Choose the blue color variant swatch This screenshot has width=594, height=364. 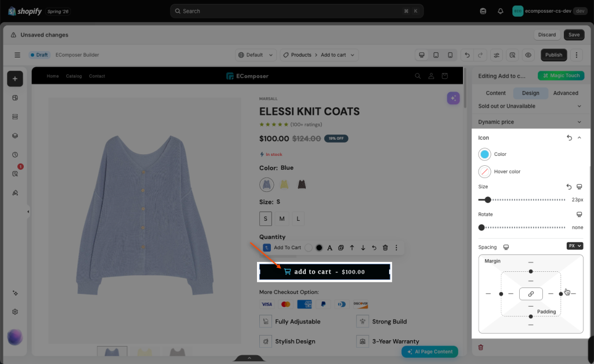(267, 185)
